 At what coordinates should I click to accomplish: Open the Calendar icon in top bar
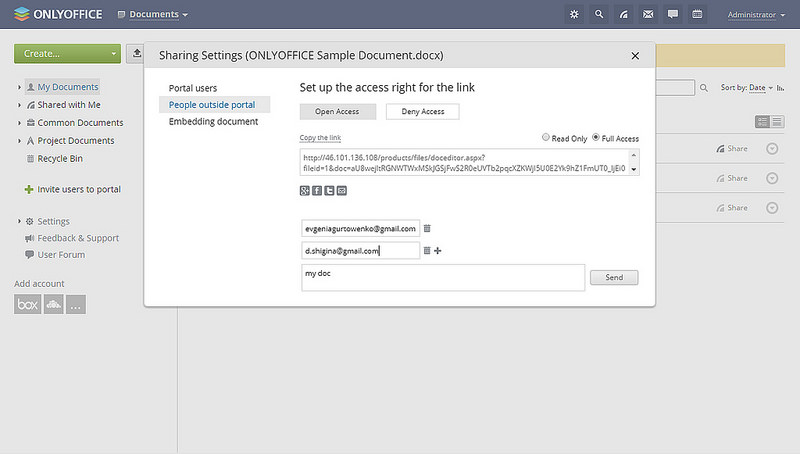pos(697,15)
